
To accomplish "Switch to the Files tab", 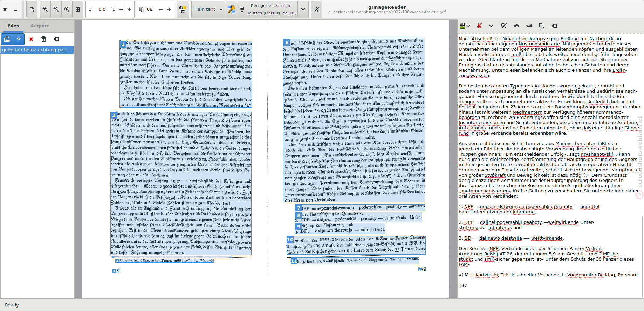I will [13, 26].
